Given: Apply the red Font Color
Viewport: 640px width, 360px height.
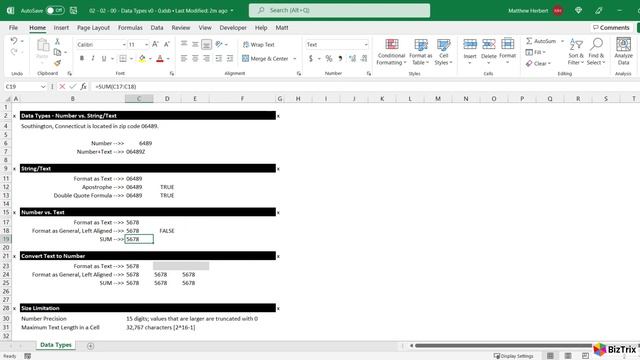Looking at the screenshot, I should pos(160,59).
